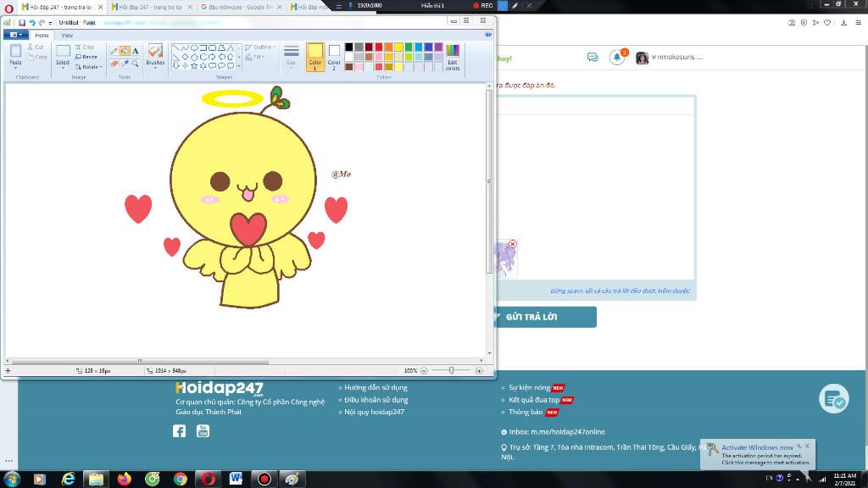Screen dimensions: 868x488
Task: Click the Activate Windows now notification
Action: pyautogui.click(x=757, y=454)
